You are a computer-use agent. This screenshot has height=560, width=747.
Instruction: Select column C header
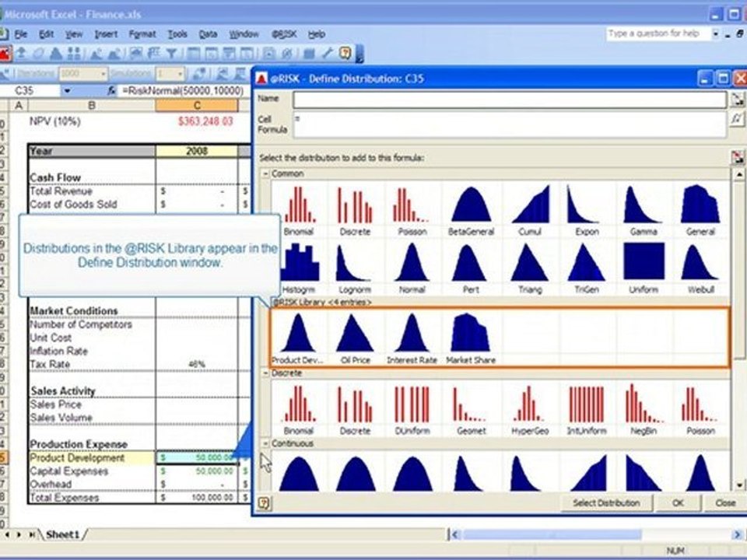click(x=196, y=105)
